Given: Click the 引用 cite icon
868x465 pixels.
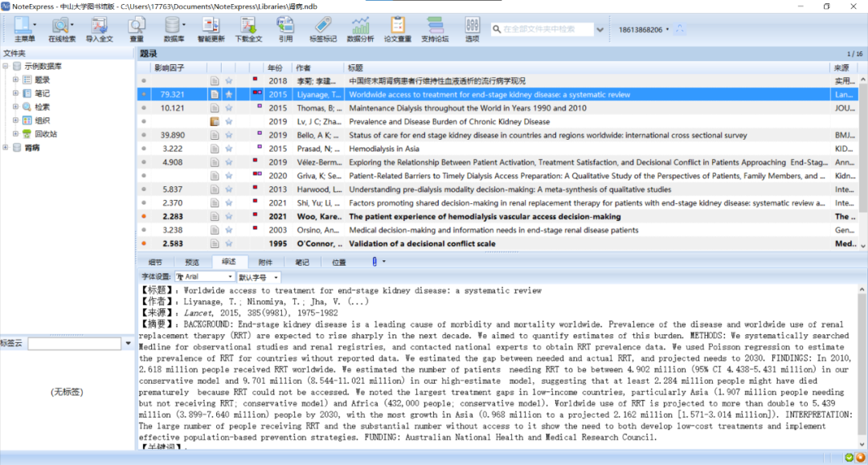Looking at the screenshot, I should tap(285, 29).
